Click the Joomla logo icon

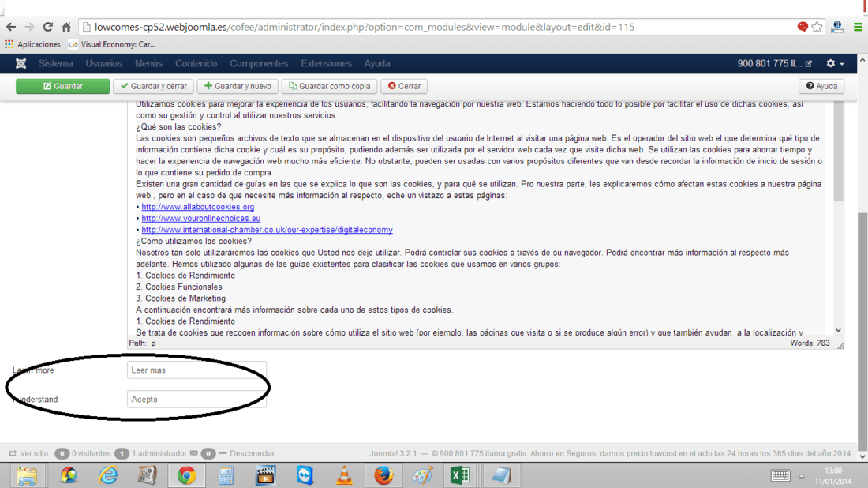tap(21, 64)
